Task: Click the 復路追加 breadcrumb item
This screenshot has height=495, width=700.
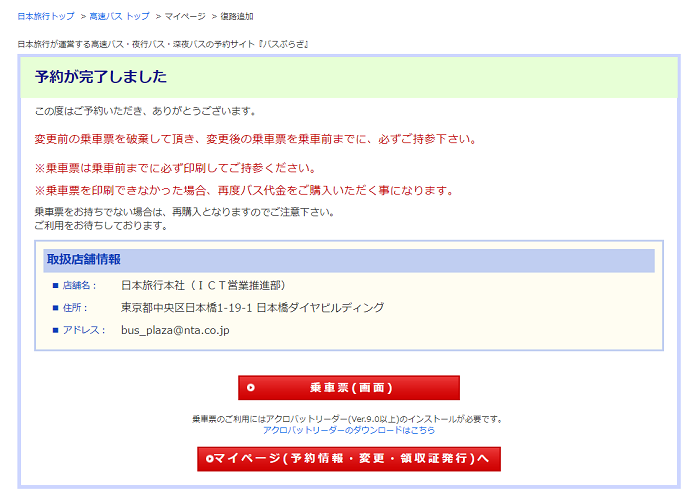Action: click(x=237, y=17)
